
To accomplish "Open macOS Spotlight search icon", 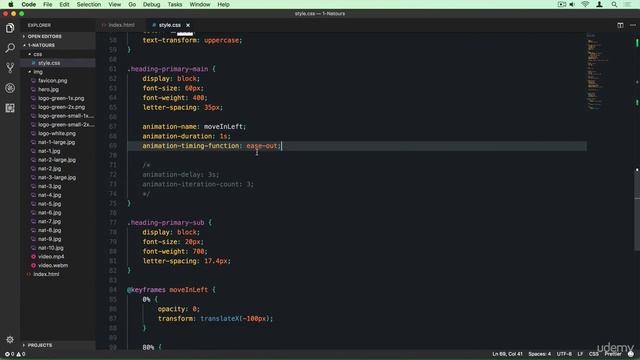I will click(614, 4).
